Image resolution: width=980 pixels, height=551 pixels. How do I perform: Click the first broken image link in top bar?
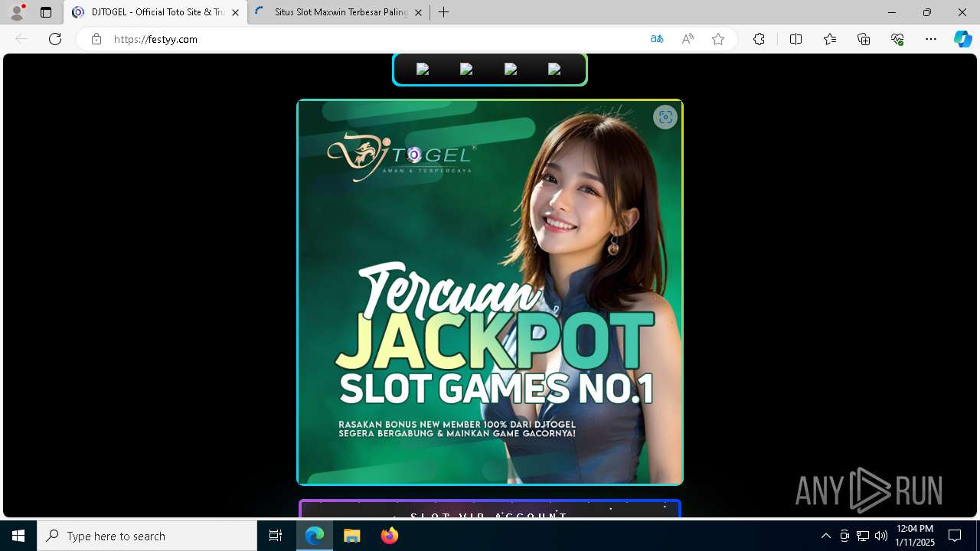pos(423,70)
